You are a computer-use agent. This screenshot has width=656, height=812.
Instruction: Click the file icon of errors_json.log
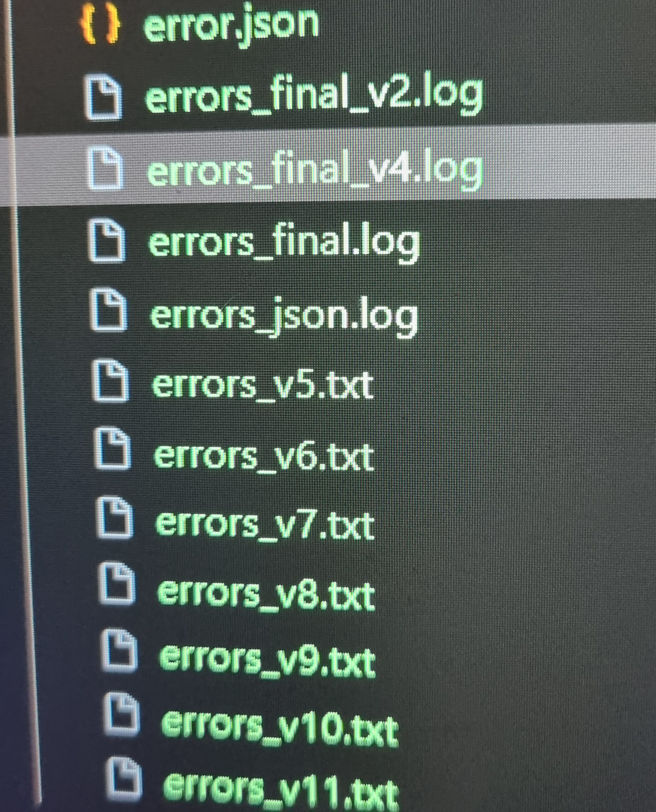click(x=109, y=310)
